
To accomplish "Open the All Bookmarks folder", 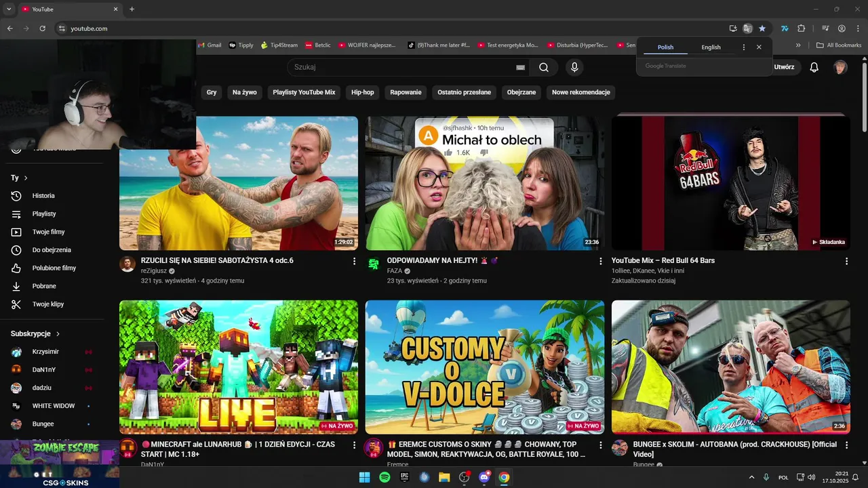I will (x=839, y=45).
